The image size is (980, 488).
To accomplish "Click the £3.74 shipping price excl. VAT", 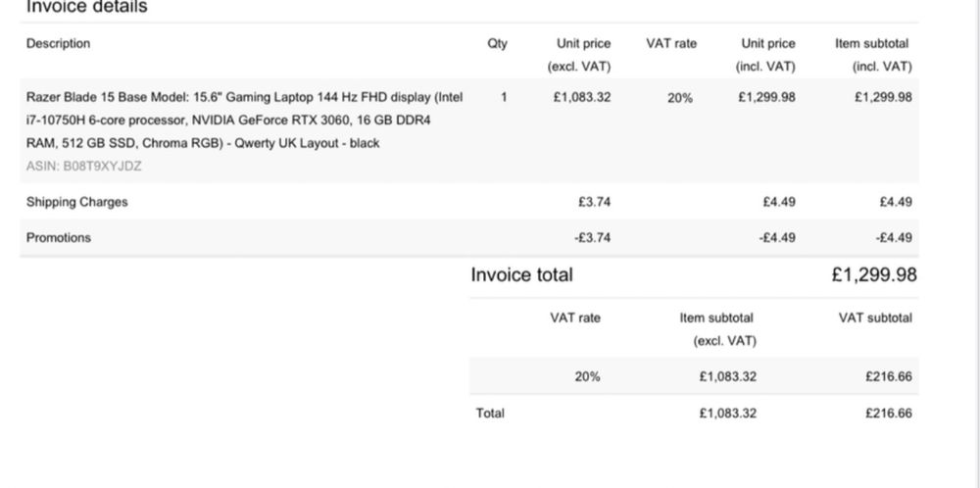I will (594, 202).
